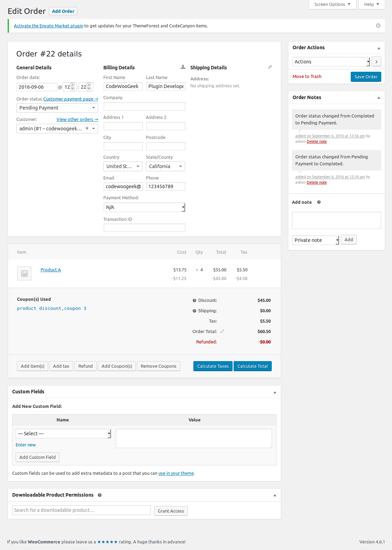Focus the Order date field
This screenshot has height=550, width=392.
click(x=37, y=87)
